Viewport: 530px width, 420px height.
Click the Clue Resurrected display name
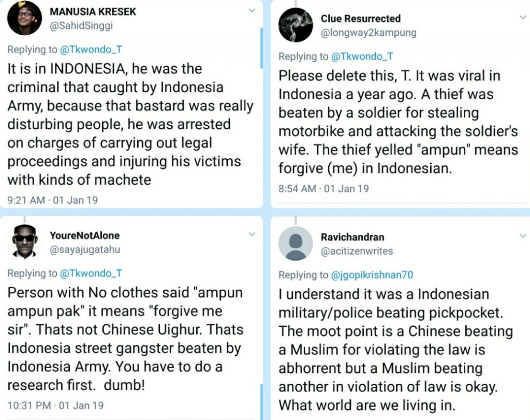pyautogui.click(x=360, y=19)
